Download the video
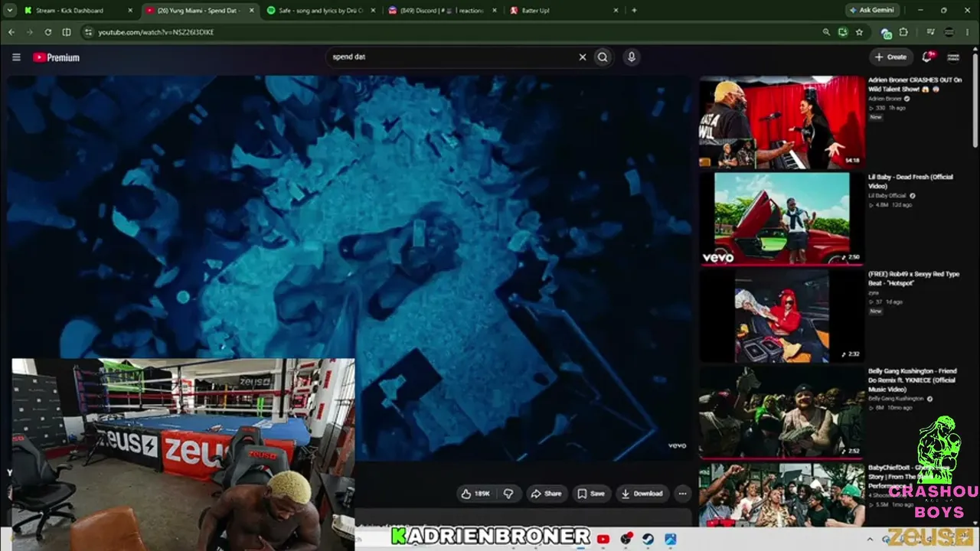 642,494
